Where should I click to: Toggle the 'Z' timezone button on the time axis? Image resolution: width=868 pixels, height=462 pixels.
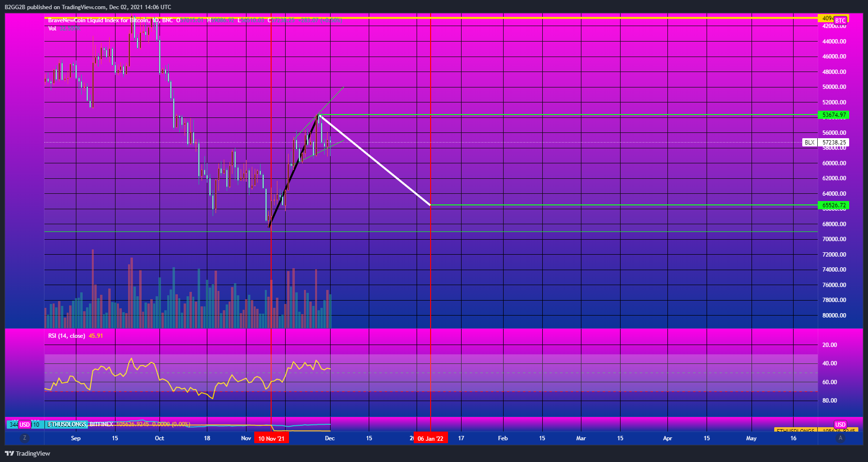pyautogui.click(x=25, y=438)
